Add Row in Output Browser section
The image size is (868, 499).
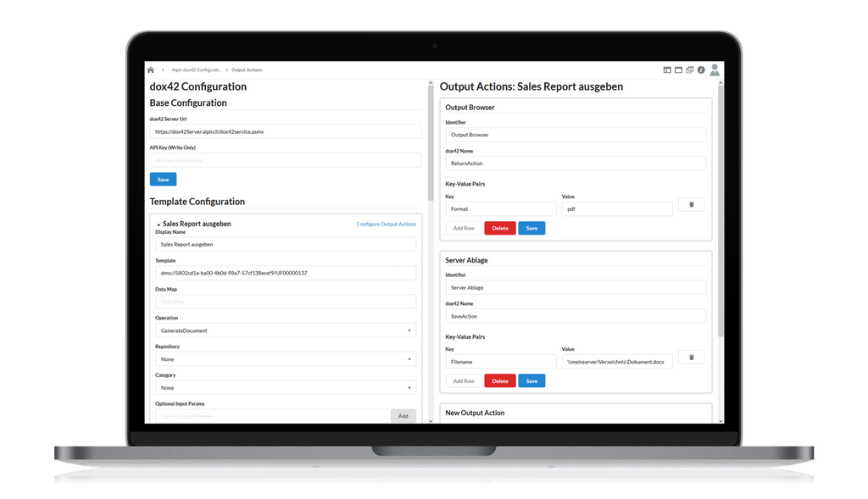[x=464, y=228]
